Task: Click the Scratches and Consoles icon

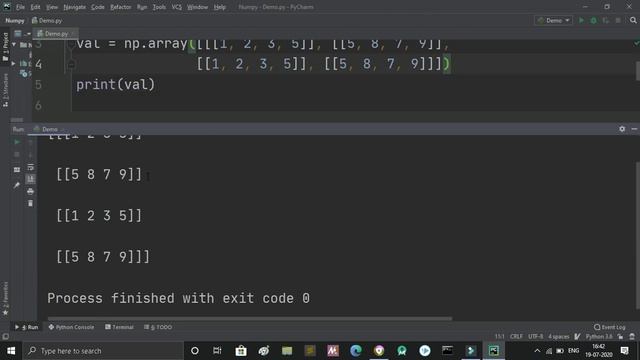Action: click(24, 73)
